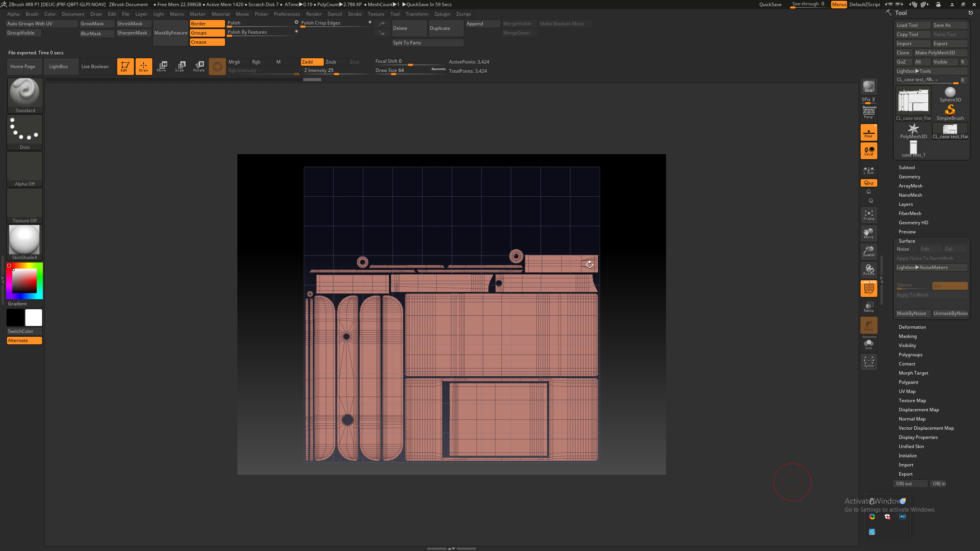Adjust the Z Intensity slider
This screenshot has height=551, width=980.
pyautogui.click(x=336, y=71)
